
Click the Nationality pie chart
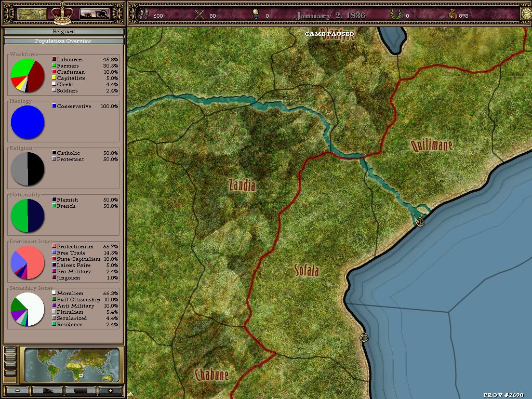(28, 216)
